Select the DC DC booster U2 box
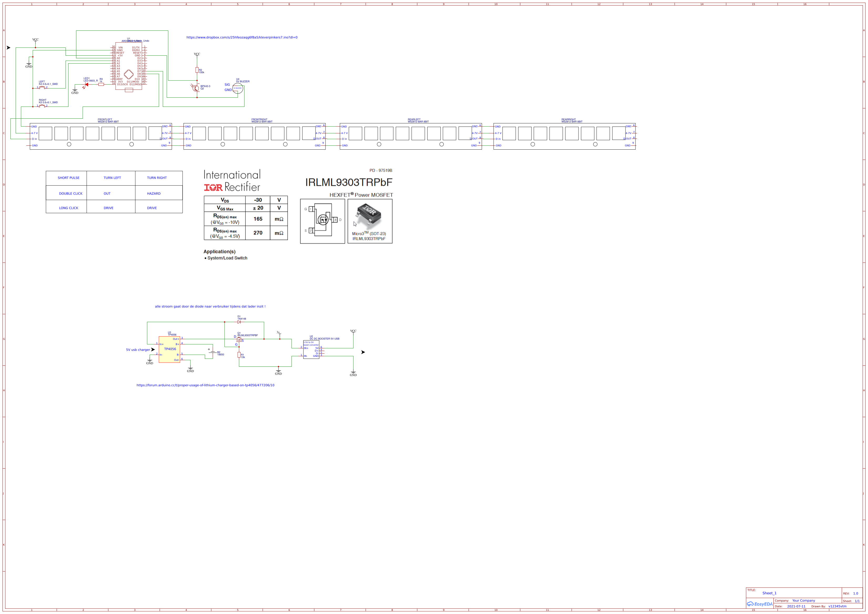868x614 pixels. (x=311, y=350)
